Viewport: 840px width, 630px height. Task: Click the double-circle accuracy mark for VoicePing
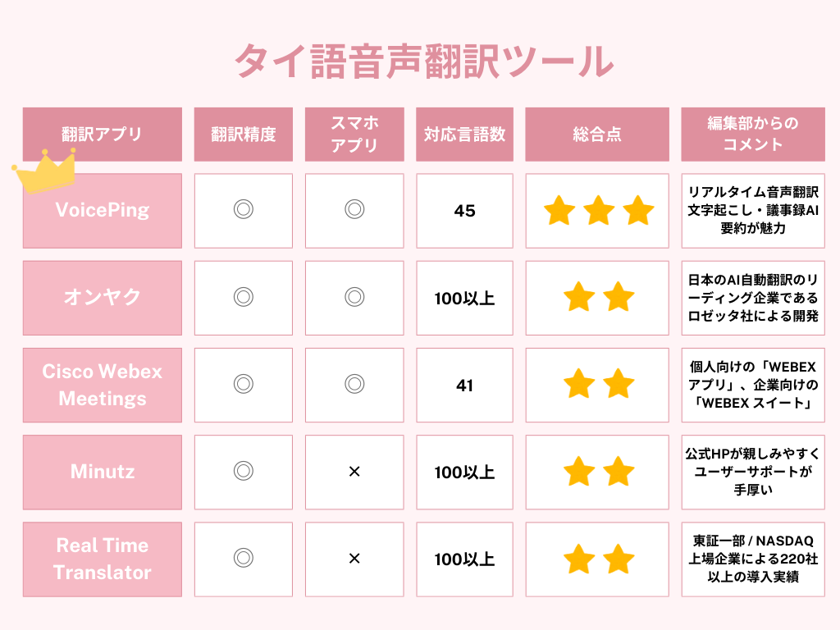(243, 210)
